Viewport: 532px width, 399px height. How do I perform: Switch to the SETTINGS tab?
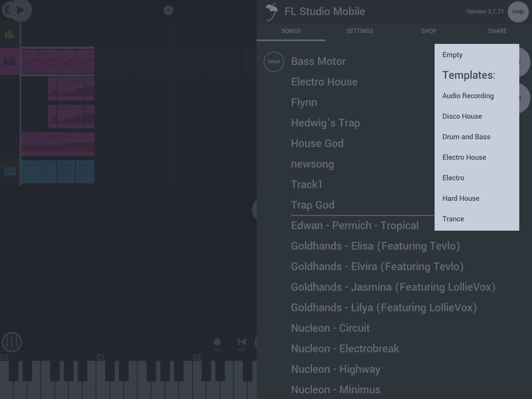point(360,31)
